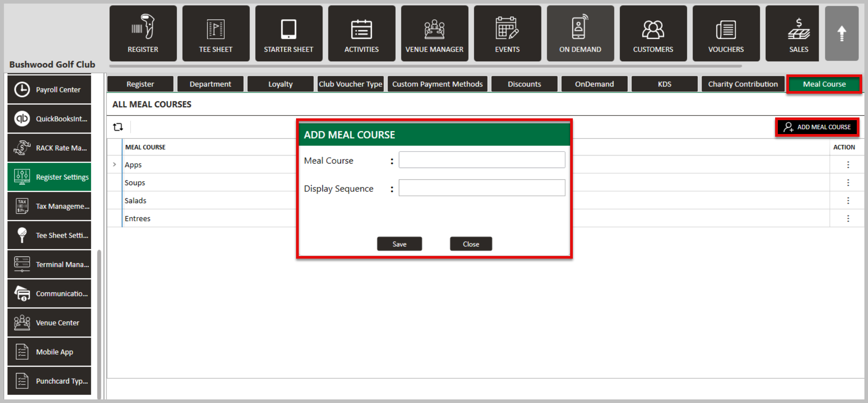Open action menu for Entrees row
Viewport: 868px width, 403px height.
(x=848, y=218)
